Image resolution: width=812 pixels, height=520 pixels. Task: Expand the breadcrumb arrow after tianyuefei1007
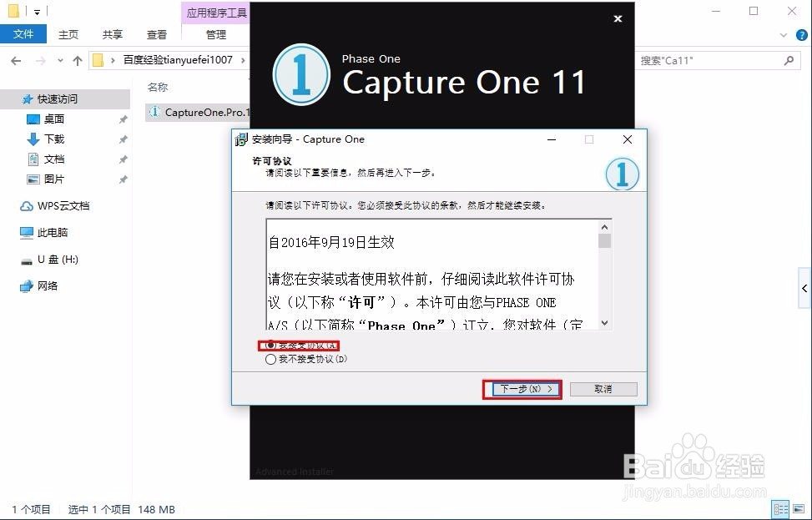(x=243, y=60)
